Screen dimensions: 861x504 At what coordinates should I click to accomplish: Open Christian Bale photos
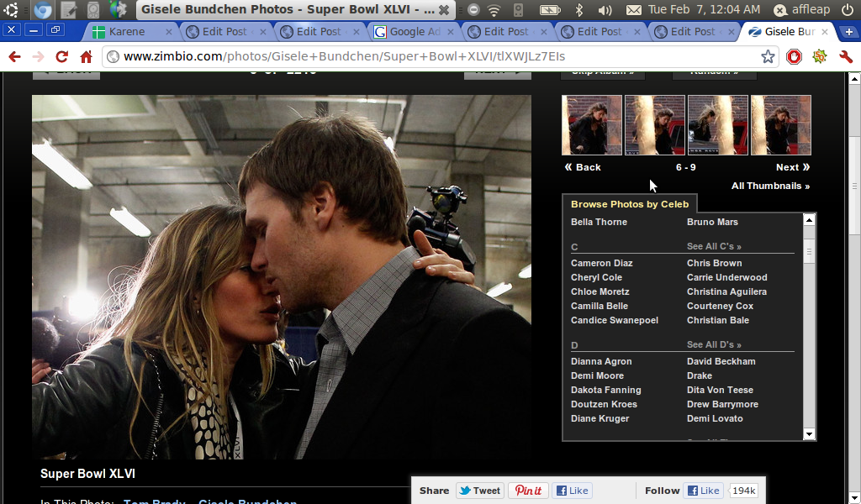(718, 320)
